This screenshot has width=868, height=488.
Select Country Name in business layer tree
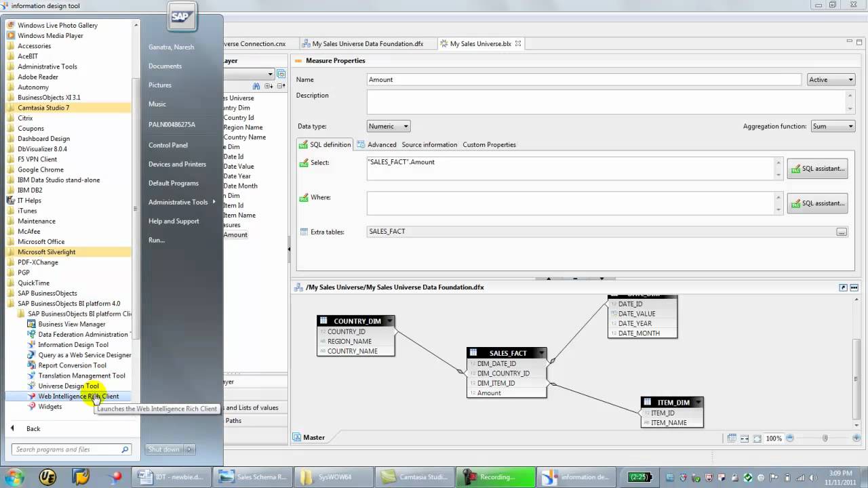coord(244,137)
